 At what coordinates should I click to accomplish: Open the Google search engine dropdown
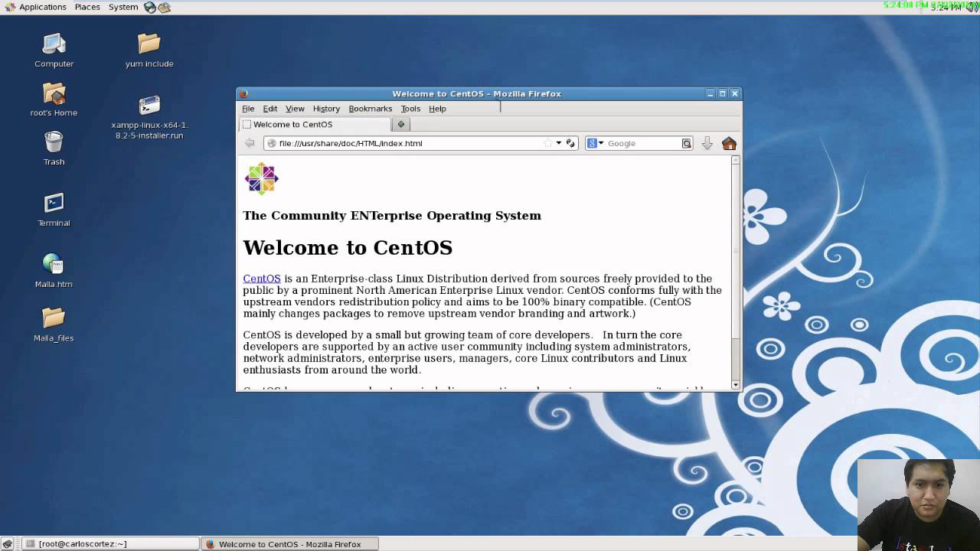click(x=595, y=143)
